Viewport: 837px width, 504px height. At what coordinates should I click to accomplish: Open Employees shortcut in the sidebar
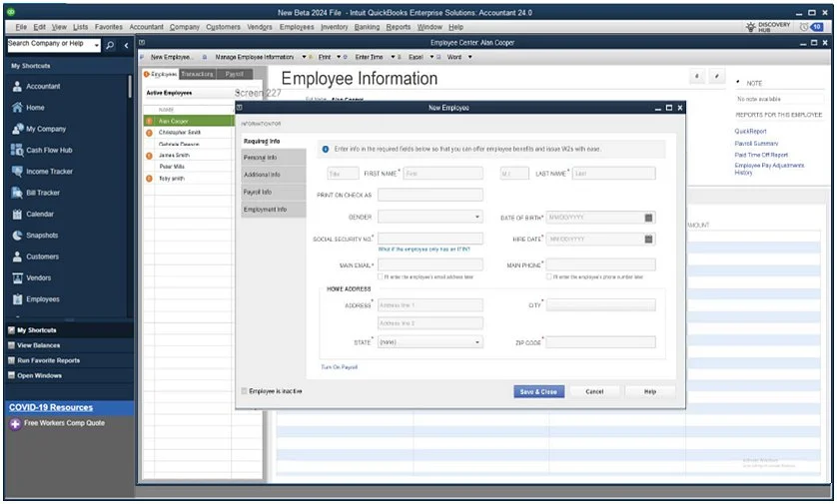[x=35, y=299]
